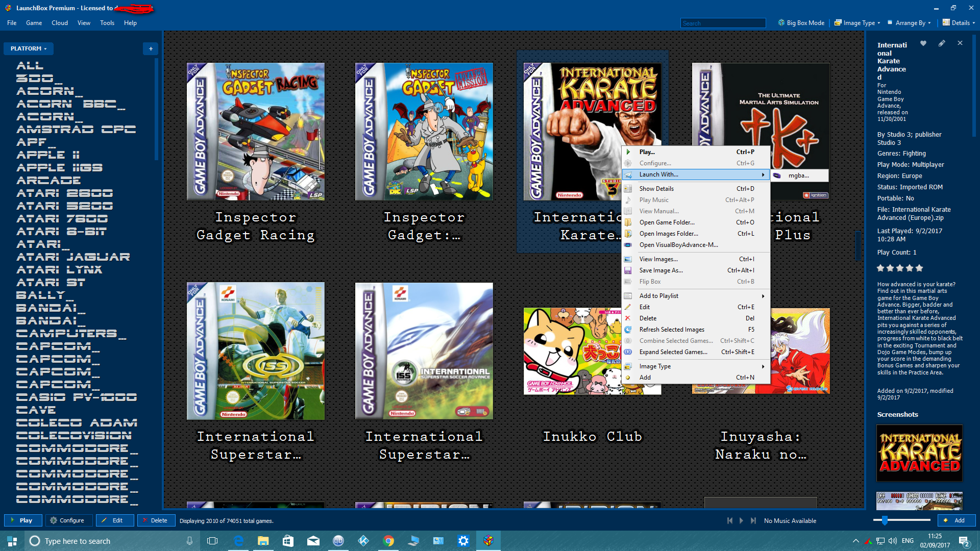Viewport: 980px width, 551px height.
Task: Click the Kodi icon on the taskbar
Action: [x=363, y=541]
